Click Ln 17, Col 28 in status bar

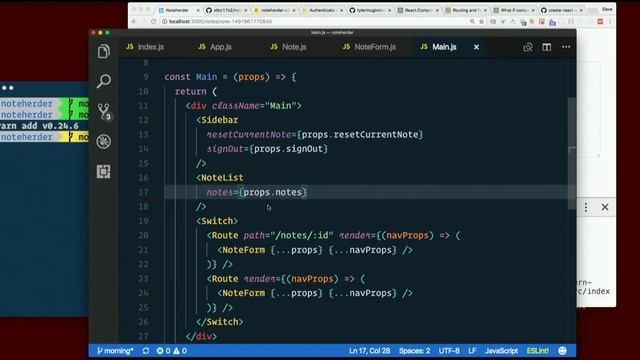pos(369,351)
